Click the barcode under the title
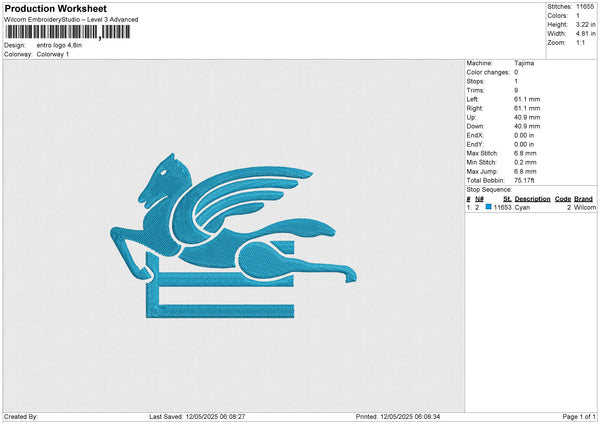The image size is (600, 424). pos(68,33)
